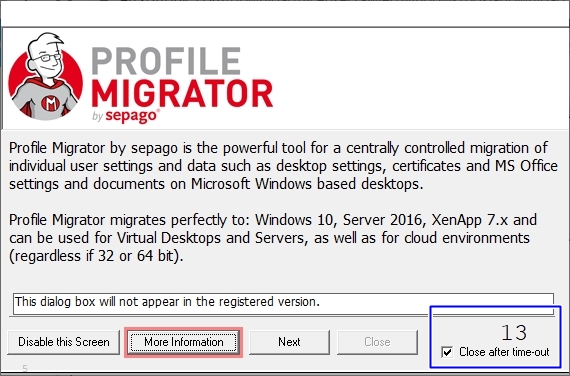
Task: Open More Information
Action: (x=184, y=342)
